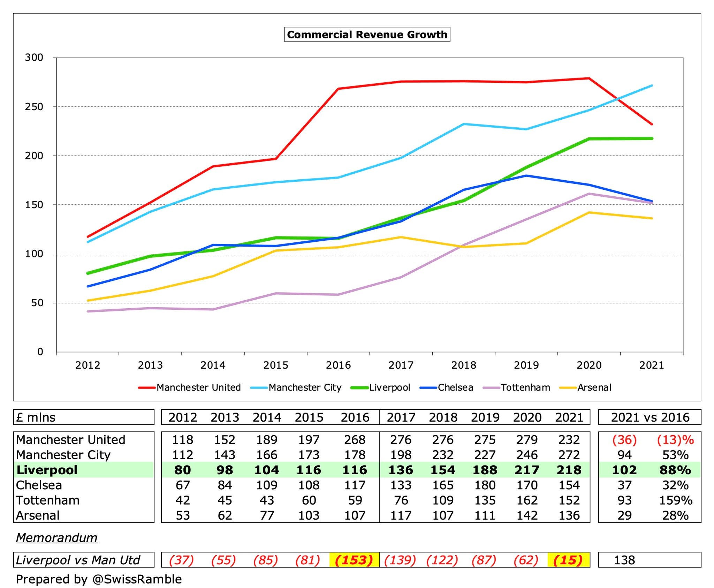Click the Manchester United legend entry
The width and height of the screenshot is (714, 588).
[x=190, y=387]
